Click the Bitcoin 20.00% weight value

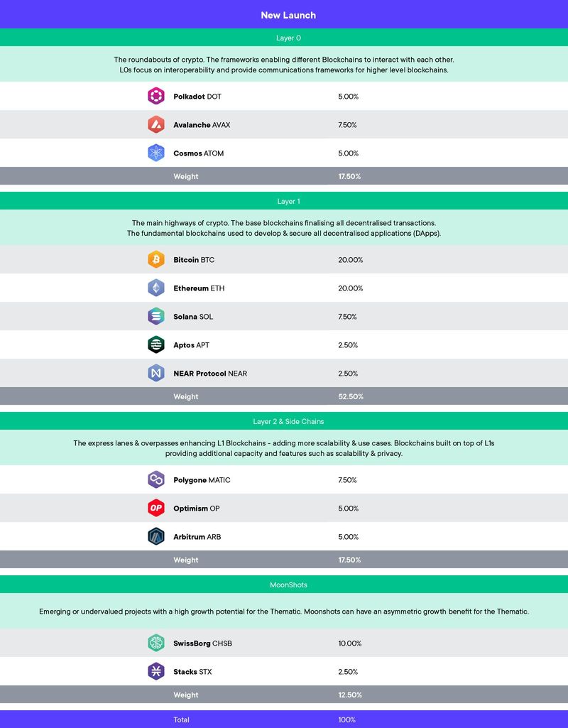point(350,260)
